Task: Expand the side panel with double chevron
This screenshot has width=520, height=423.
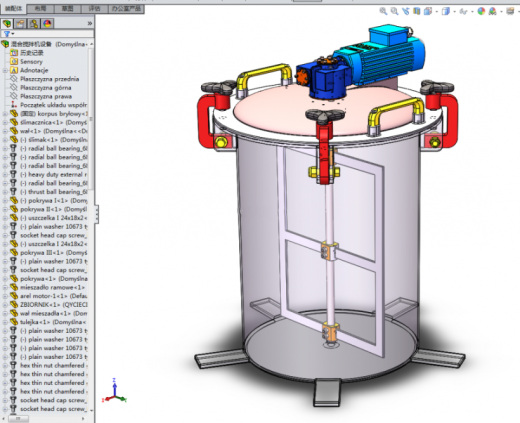Action: (x=90, y=23)
